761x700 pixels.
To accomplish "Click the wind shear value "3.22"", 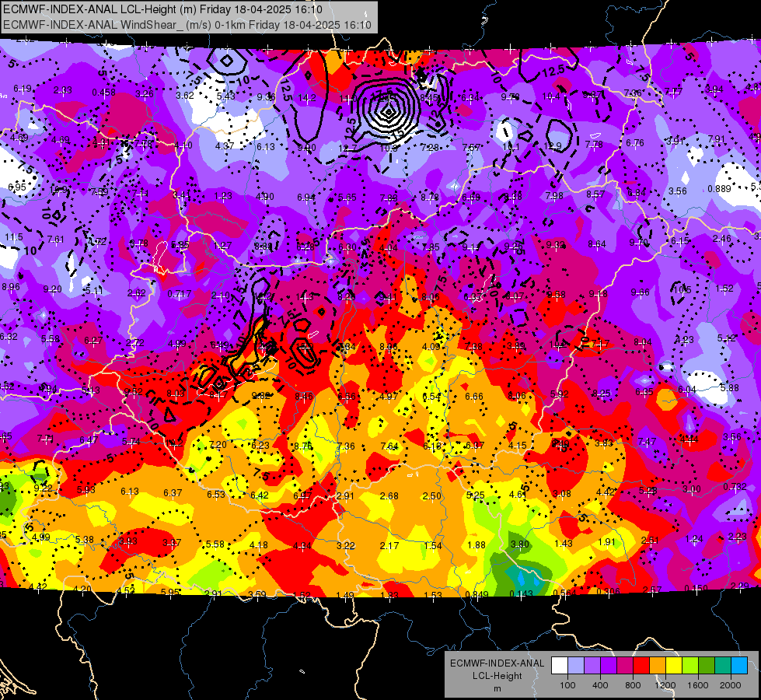I will coord(346,545).
